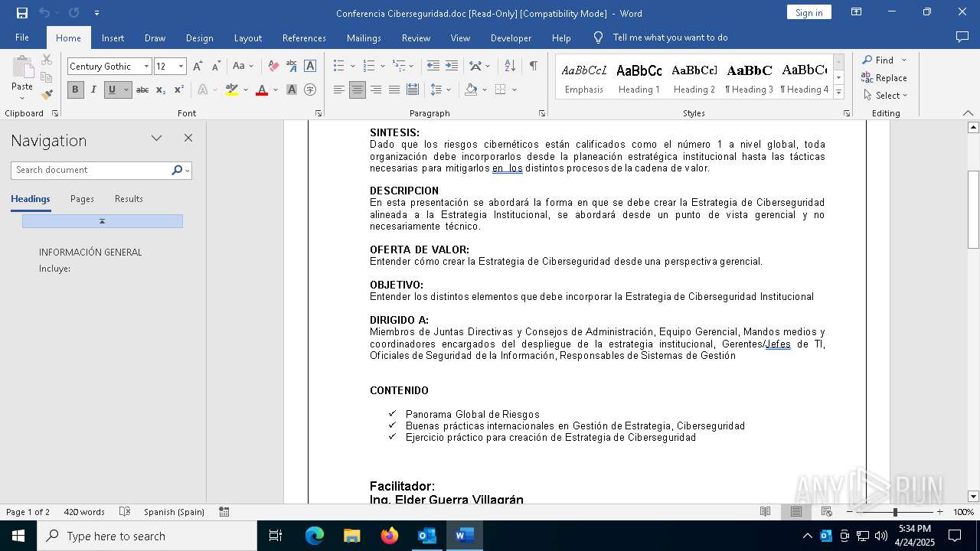Switch to Review ribbon tab

(x=416, y=37)
